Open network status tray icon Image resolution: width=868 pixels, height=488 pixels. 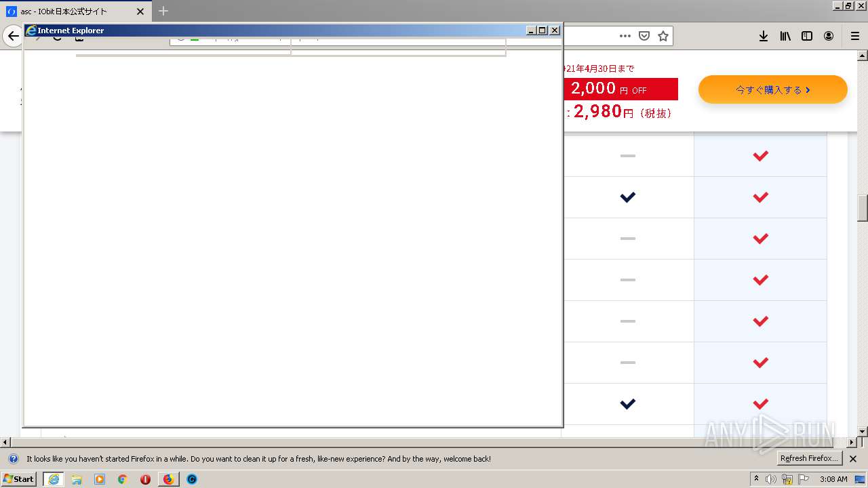787,479
